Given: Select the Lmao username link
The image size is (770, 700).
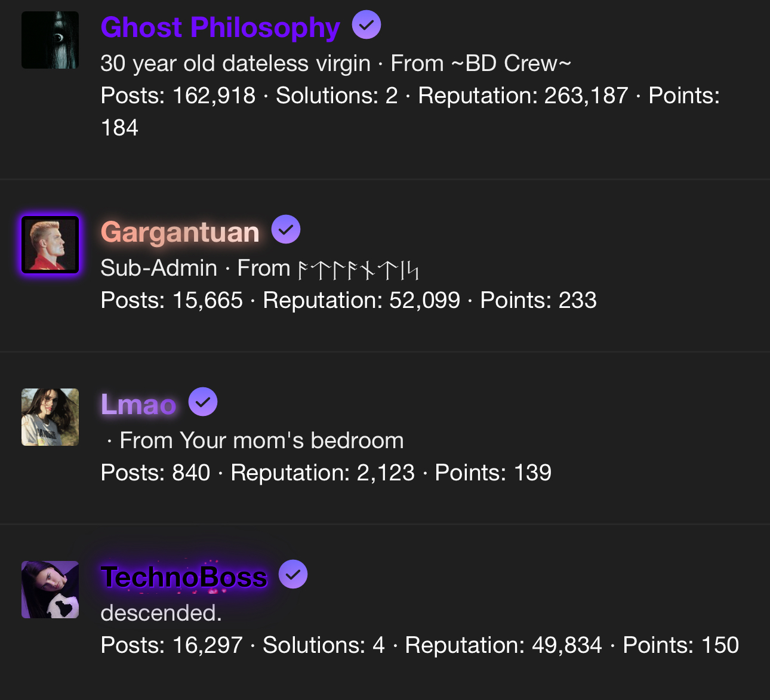Looking at the screenshot, I should pyautogui.click(x=138, y=405).
